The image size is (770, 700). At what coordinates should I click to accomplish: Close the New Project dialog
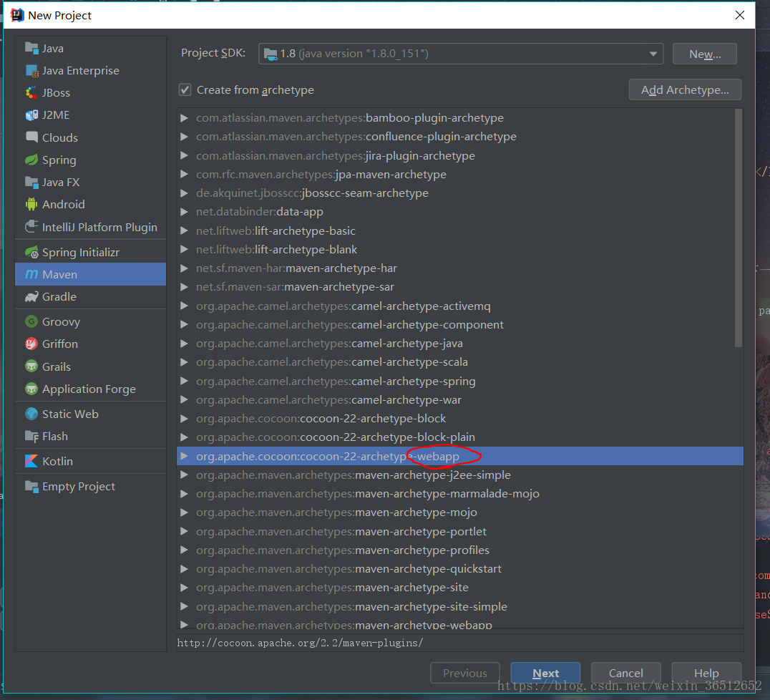(740, 15)
